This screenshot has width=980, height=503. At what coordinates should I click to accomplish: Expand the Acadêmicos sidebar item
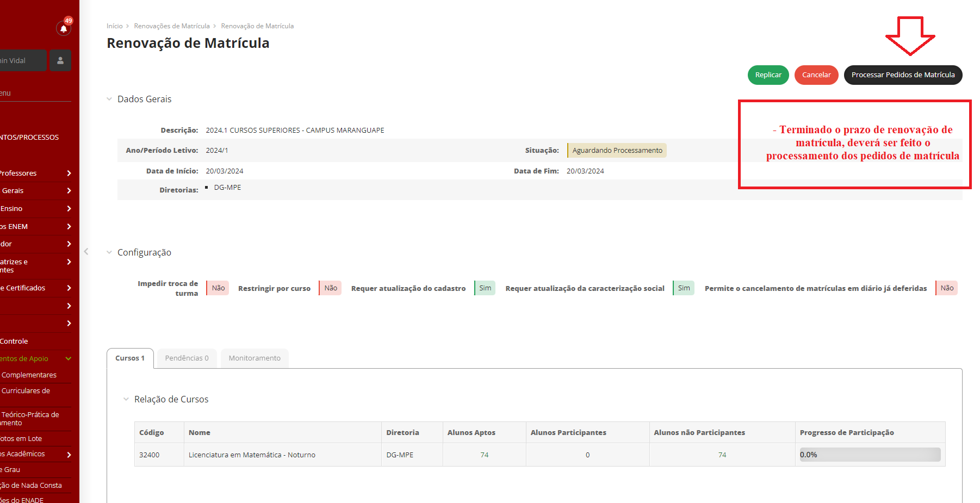pos(35,454)
